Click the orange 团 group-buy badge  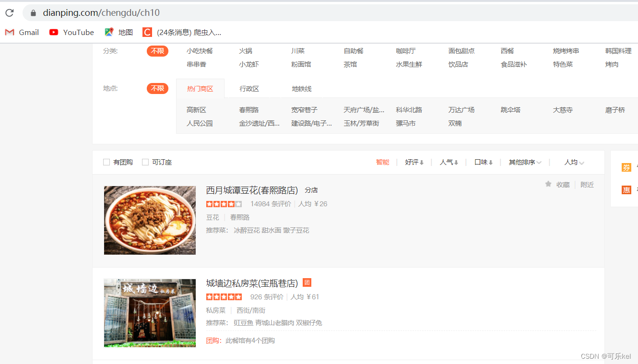(x=307, y=282)
